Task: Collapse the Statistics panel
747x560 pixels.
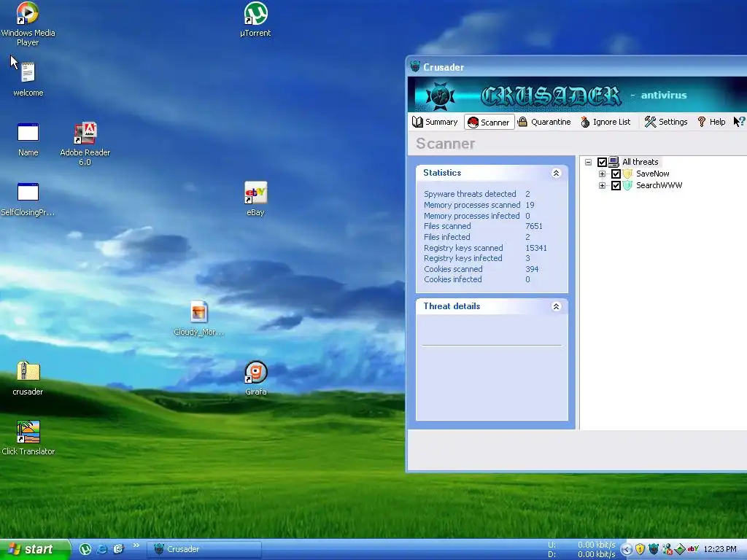Action: pyautogui.click(x=556, y=173)
